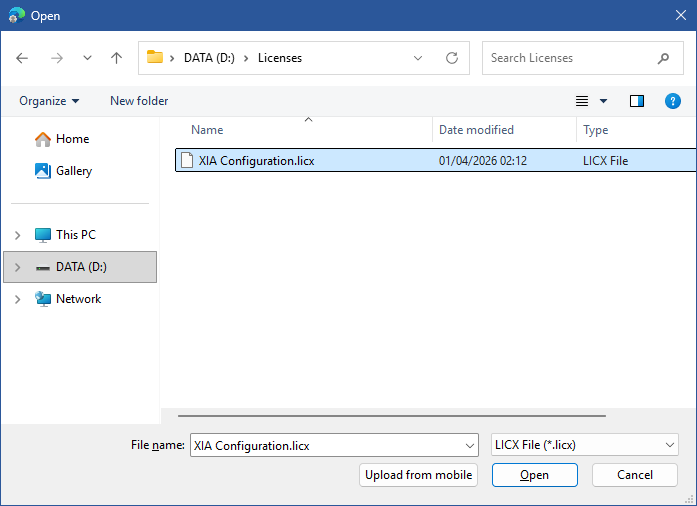The image size is (697, 506).
Task: Open the view options dropdown arrow
Action: pos(603,101)
